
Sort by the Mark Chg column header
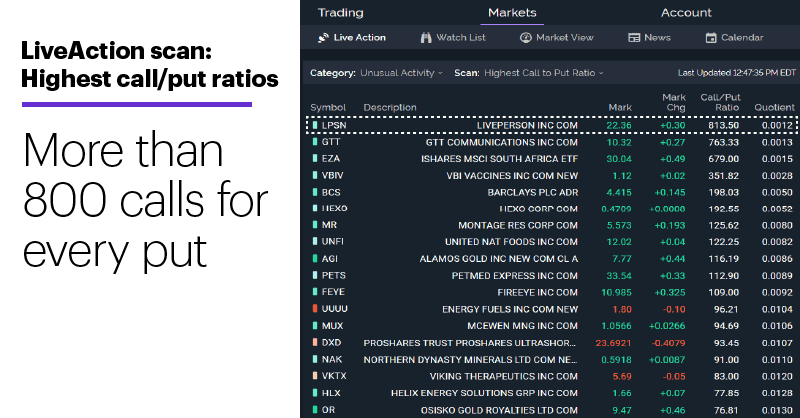coord(674,102)
